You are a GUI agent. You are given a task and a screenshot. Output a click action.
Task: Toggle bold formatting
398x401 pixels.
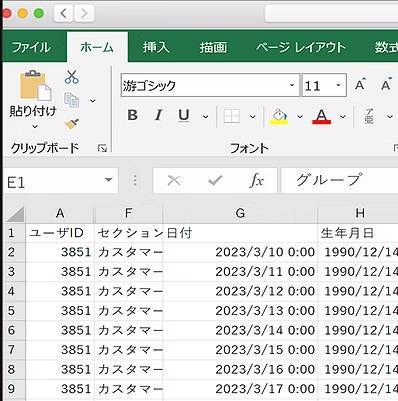point(132,115)
